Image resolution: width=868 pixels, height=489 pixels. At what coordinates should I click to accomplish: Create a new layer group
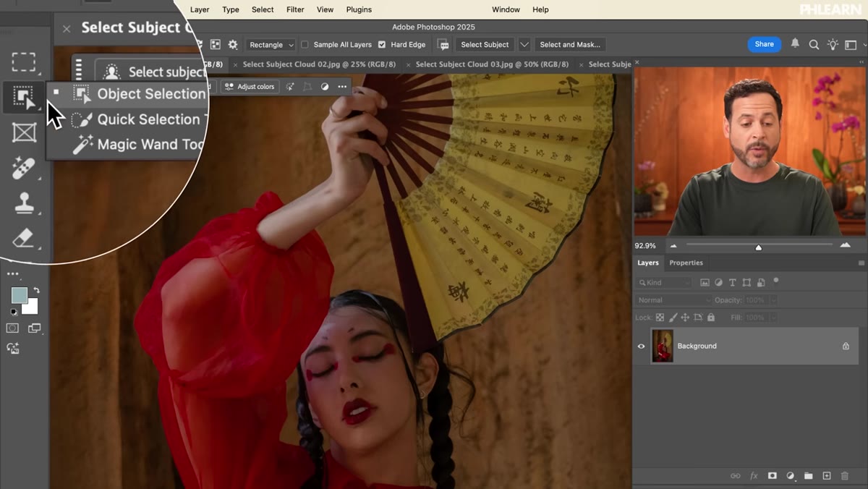click(808, 476)
